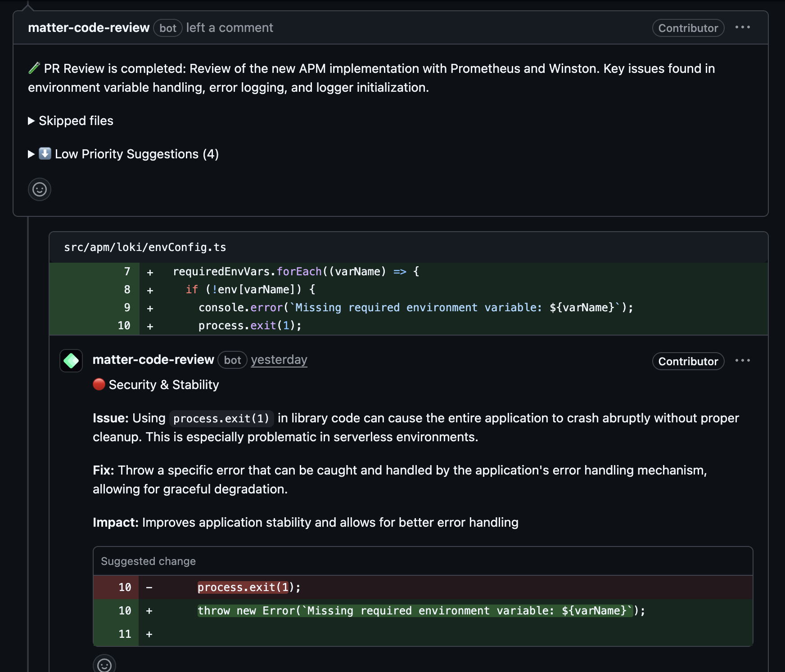Click the bot label next to "left a comment"
Viewport: 785px width, 672px height.
pos(168,28)
